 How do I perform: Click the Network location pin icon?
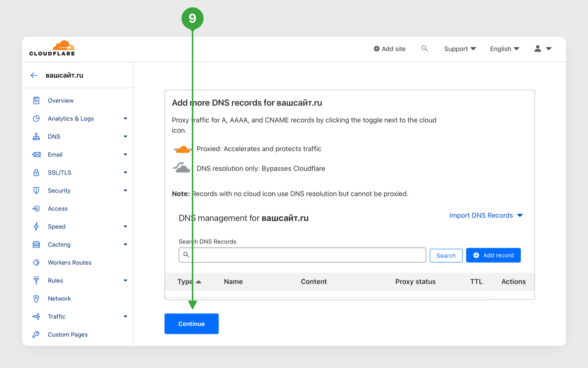[36, 298]
